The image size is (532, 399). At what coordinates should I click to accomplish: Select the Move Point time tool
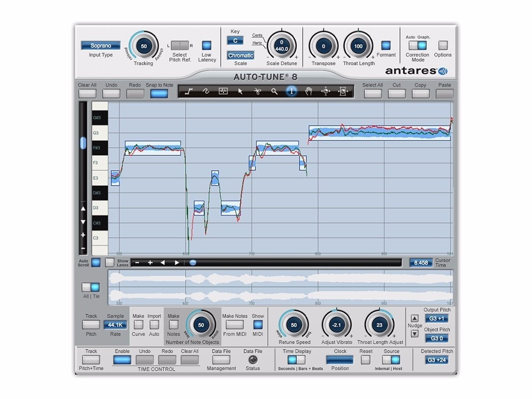326,92
